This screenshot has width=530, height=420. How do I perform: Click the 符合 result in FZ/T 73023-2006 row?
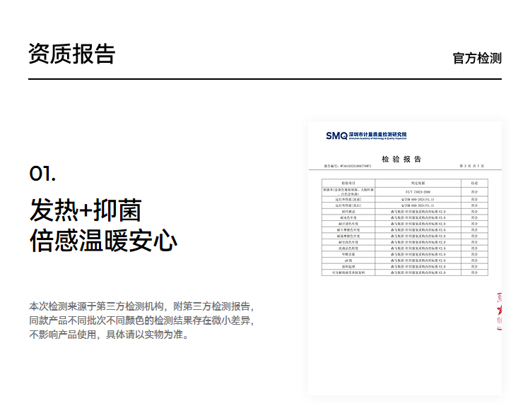475,192
